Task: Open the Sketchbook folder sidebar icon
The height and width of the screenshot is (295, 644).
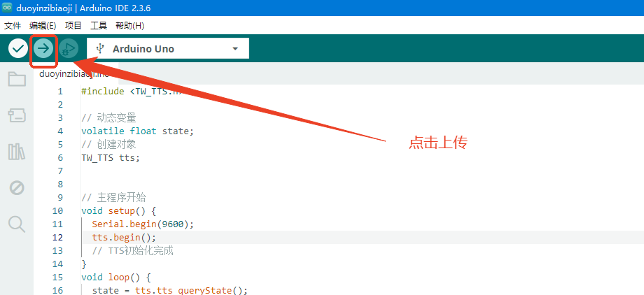Action: [x=17, y=79]
